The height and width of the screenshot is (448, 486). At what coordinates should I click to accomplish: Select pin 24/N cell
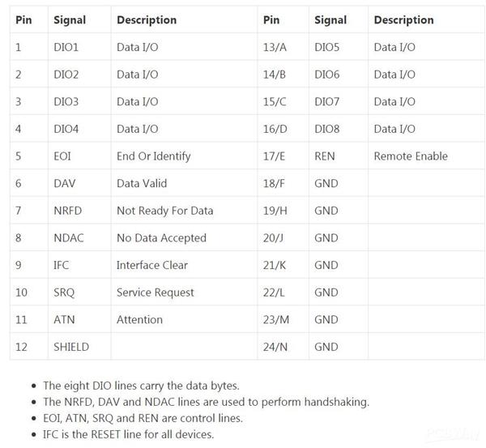(x=275, y=347)
